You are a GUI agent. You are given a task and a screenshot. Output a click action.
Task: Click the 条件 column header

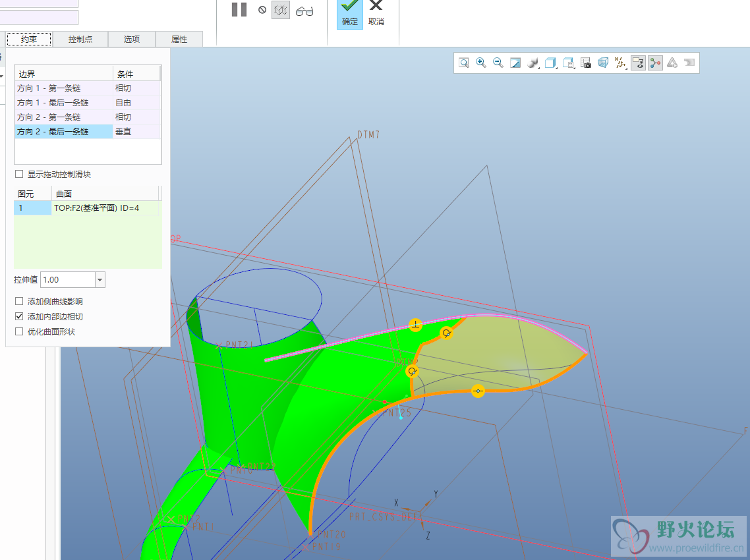click(x=136, y=74)
